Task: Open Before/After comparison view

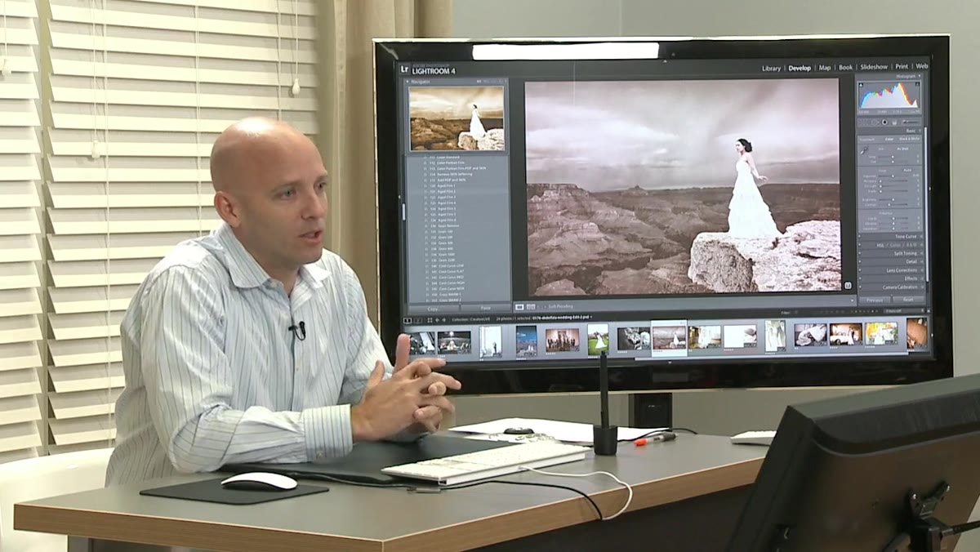Action: coord(531,306)
